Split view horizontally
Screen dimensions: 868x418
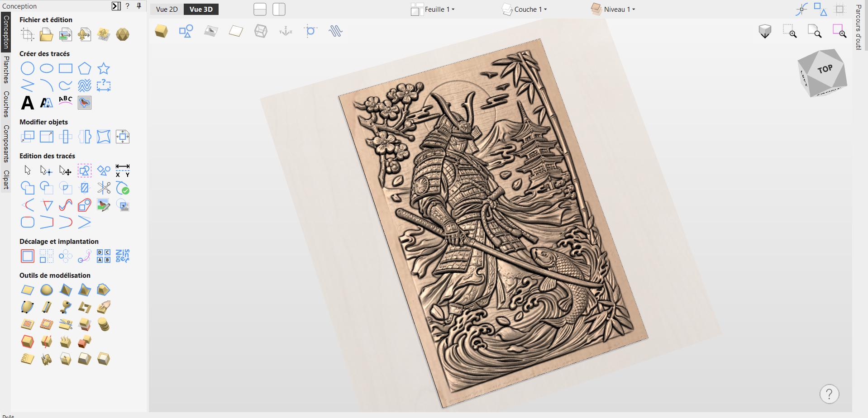coord(260,9)
